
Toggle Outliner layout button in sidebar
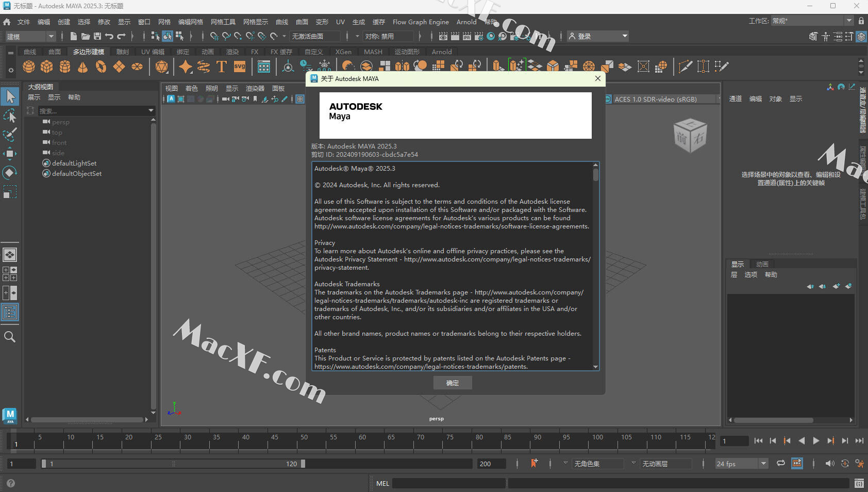(x=10, y=312)
